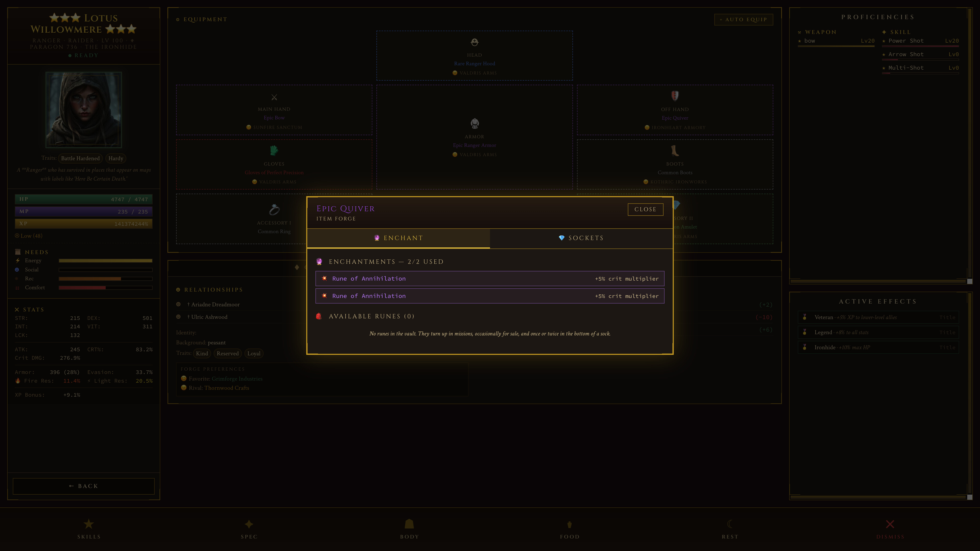Click the Grimforge Industries favorite forge link
This screenshot has height=551, width=980.
coord(237,379)
